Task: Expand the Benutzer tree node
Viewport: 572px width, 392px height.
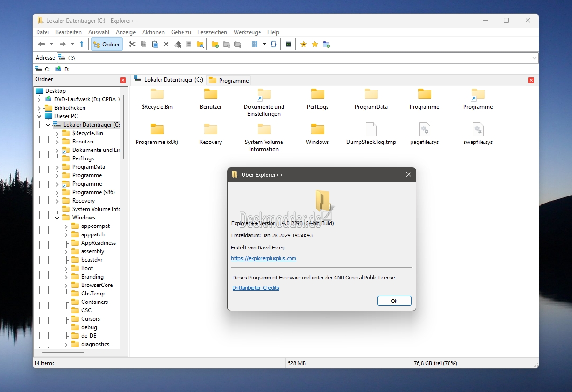Action: [57, 142]
